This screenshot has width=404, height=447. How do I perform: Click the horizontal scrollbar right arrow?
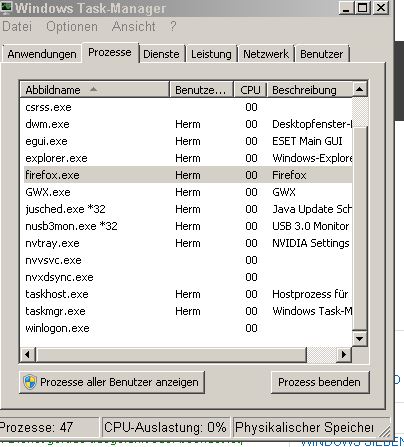pyautogui.click(x=344, y=354)
